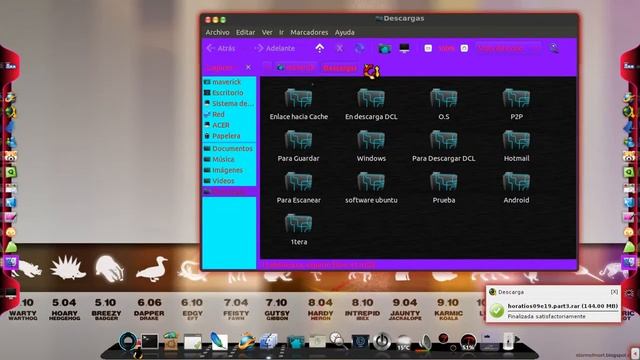Select Escritorio in the sidebar
Viewport: 640px width, 360px height.
229,93
